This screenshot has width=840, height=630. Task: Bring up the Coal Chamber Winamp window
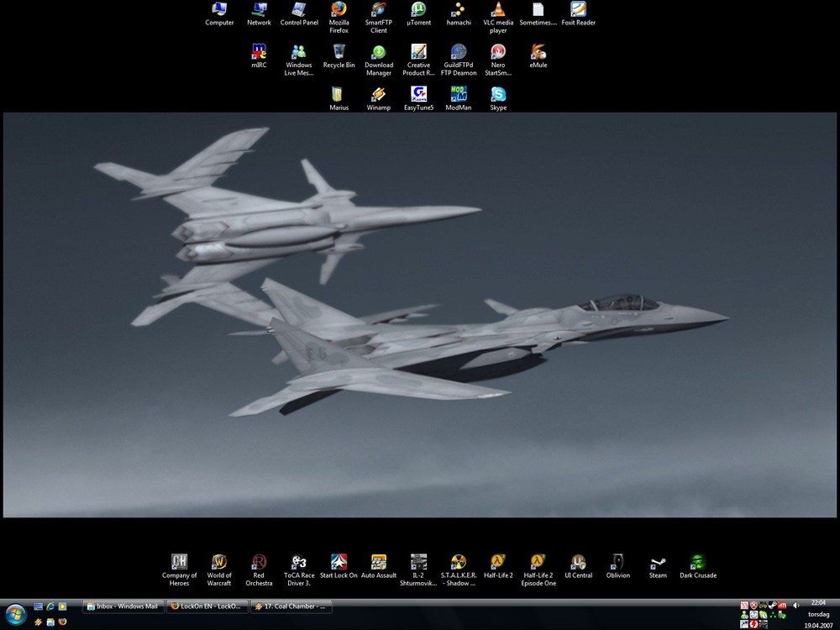tap(289, 606)
